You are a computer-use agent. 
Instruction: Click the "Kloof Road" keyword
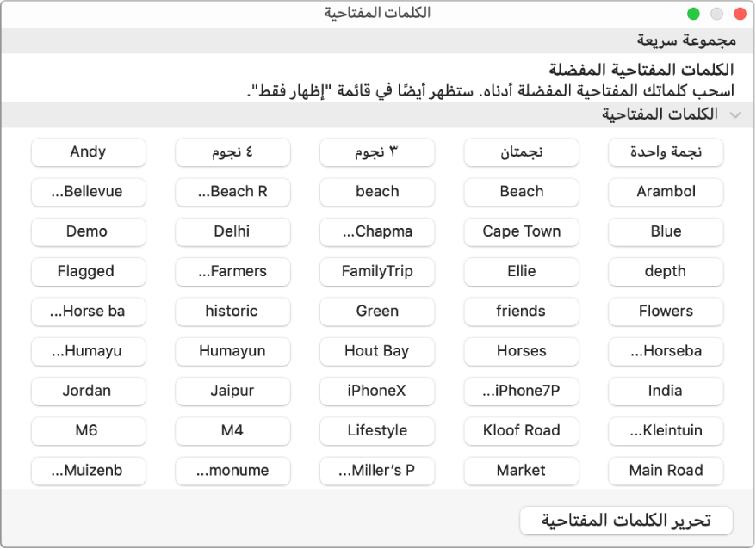coord(521,431)
